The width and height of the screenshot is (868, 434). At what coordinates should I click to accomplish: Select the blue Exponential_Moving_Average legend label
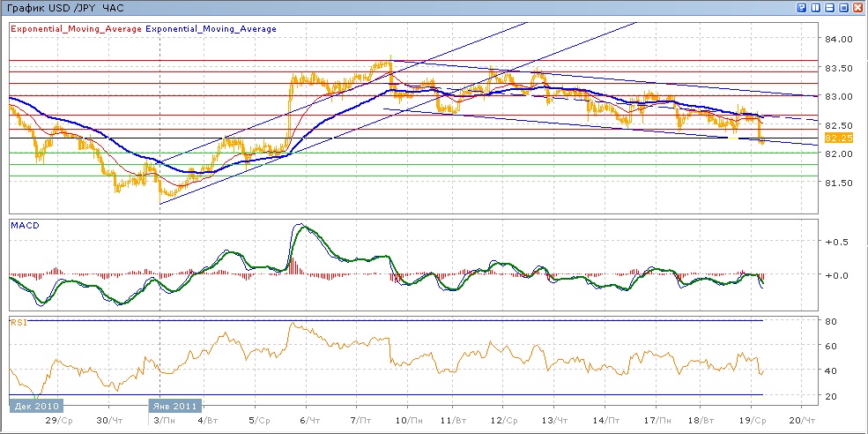coord(211,29)
